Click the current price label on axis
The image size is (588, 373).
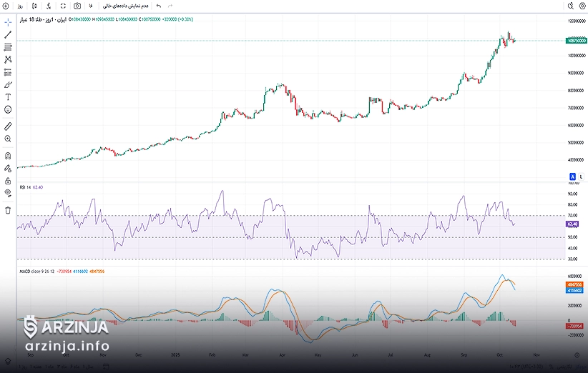coord(577,41)
